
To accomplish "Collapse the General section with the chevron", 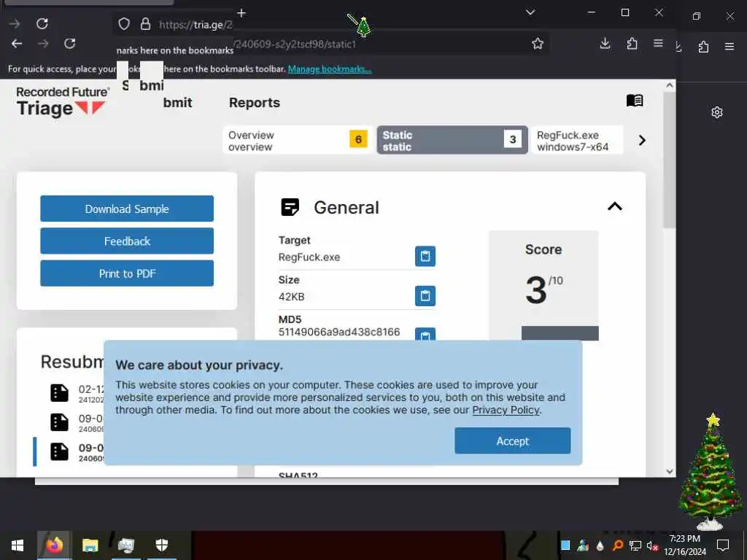I will (x=614, y=206).
